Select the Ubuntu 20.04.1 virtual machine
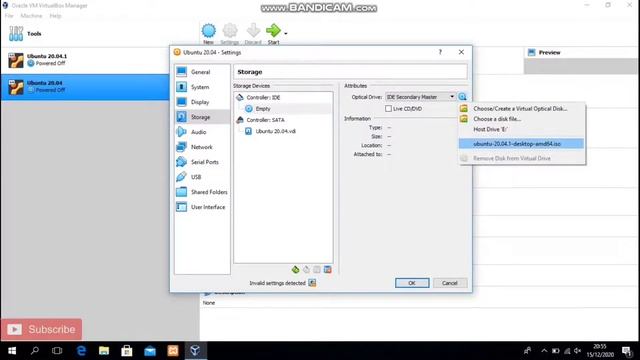This screenshot has width=640, height=360. pos(85,60)
